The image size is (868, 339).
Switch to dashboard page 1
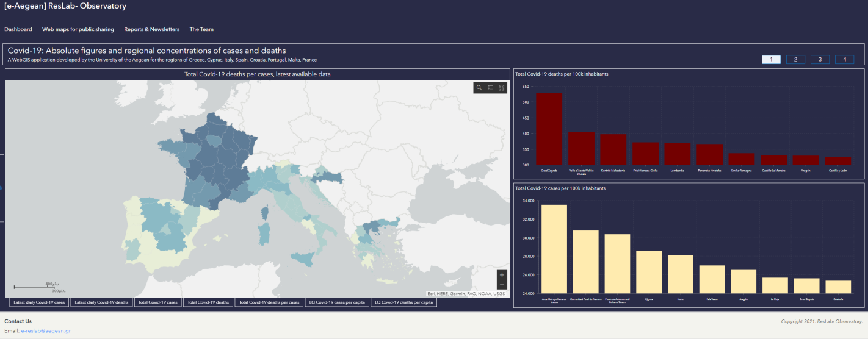tap(771, 59)
